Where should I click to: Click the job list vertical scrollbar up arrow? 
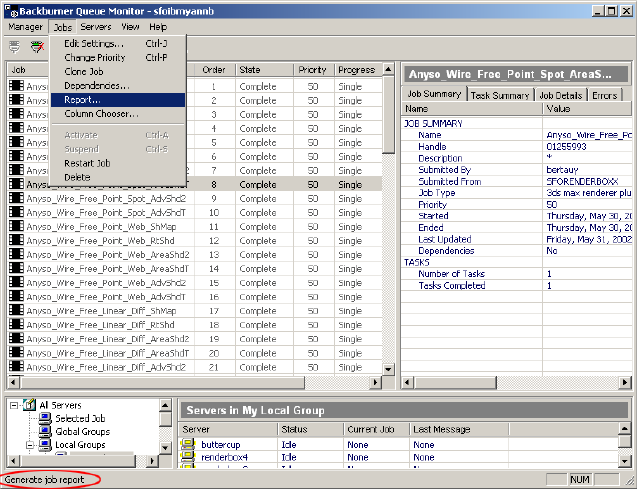[x=388, y=69]
